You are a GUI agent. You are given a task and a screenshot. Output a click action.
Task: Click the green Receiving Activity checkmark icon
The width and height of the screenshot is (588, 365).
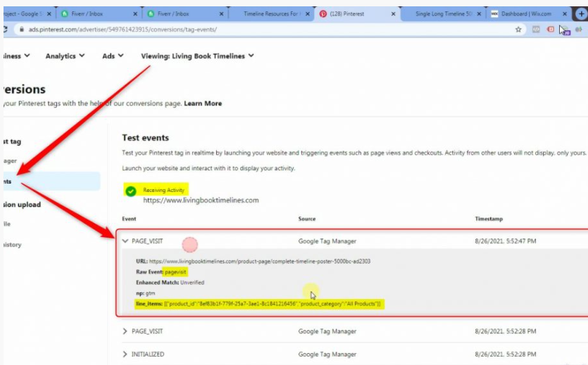(131, 191)
